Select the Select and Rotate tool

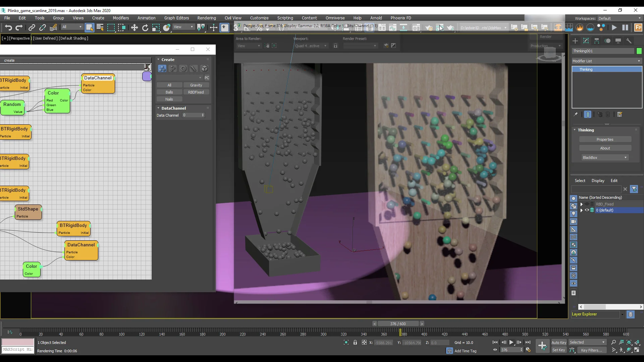tap(145, 27)
